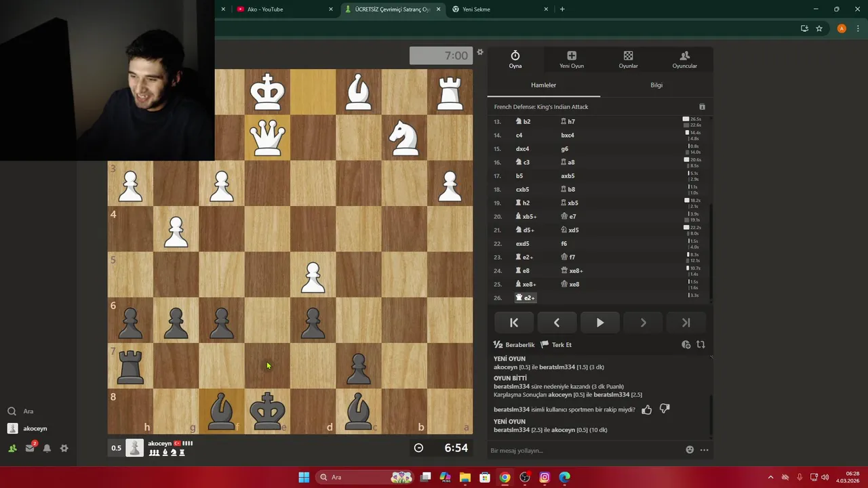Image resolution: width=868 pixels, height=488 pixels.
Task: Open notifications bell in sidebar
Action: tap(47, 448)
